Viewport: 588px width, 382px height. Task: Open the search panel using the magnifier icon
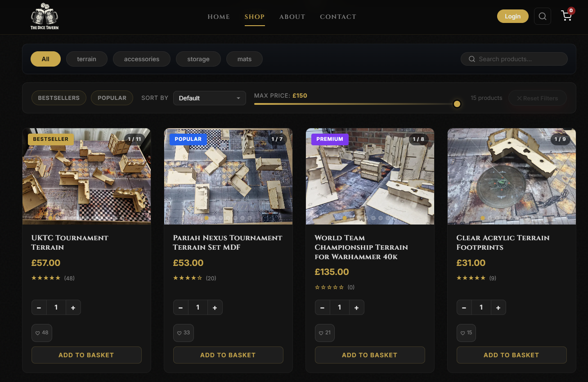click(542, 16)
